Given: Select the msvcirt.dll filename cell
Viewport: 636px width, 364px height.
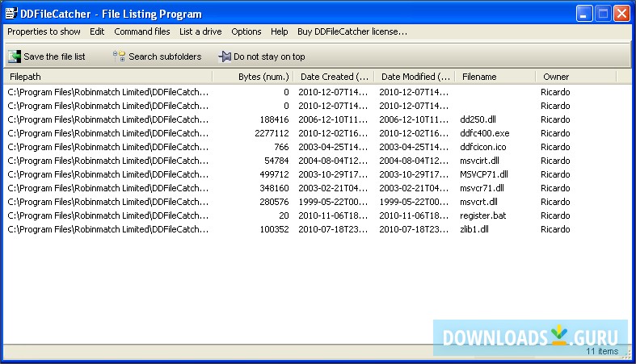Looking at the screenshot, I should (479, 161).
